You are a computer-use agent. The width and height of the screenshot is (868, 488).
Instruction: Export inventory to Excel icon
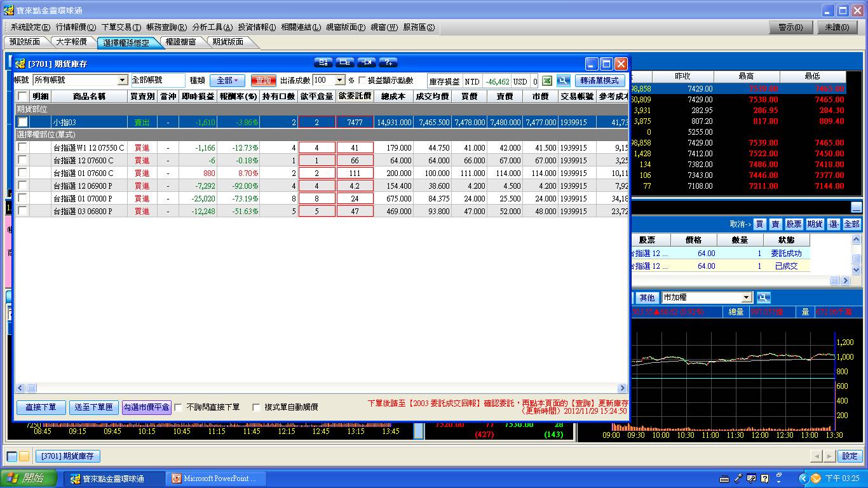pos(547,81)
